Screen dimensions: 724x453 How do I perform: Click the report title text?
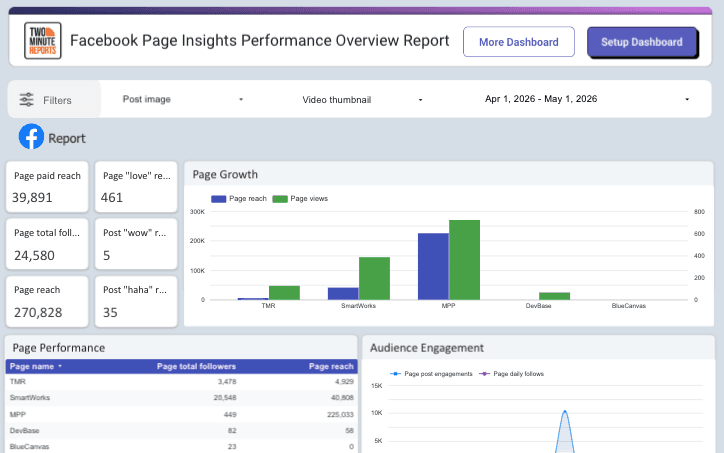(259, 41)
